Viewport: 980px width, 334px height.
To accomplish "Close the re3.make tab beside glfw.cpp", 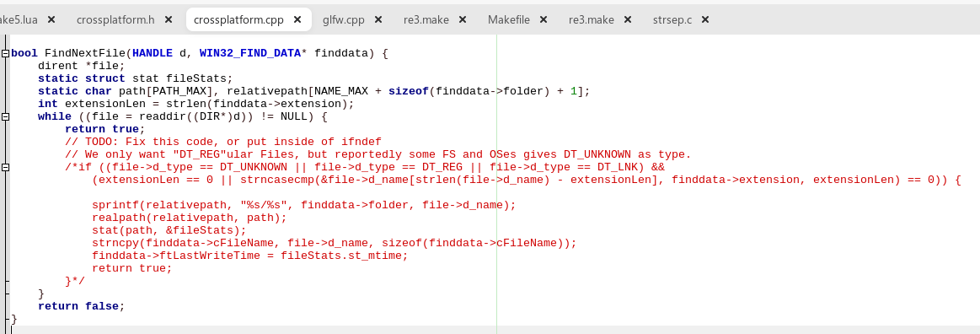I will pos(463,19).
